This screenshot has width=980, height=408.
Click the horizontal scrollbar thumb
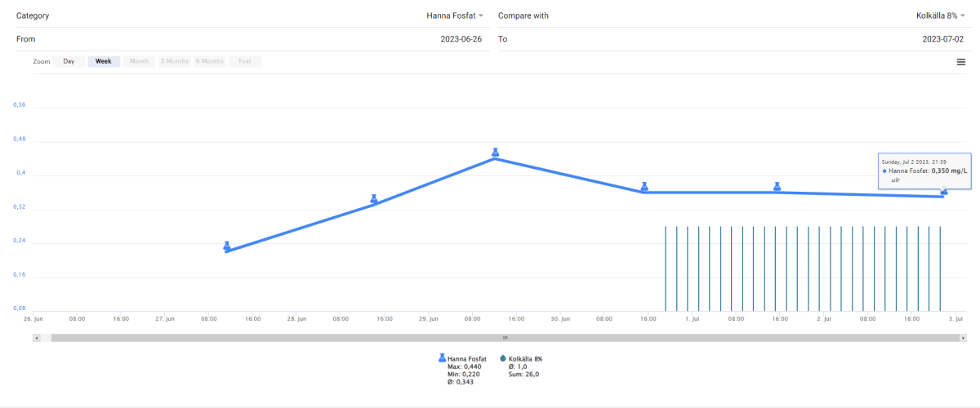505,337
